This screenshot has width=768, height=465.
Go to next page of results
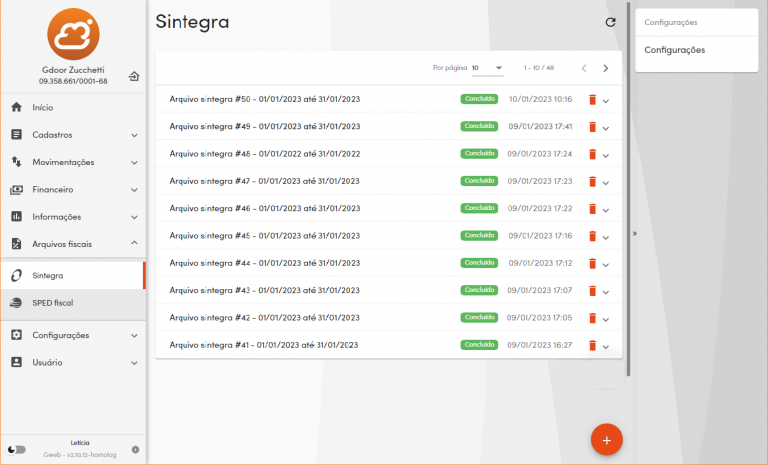605,68
